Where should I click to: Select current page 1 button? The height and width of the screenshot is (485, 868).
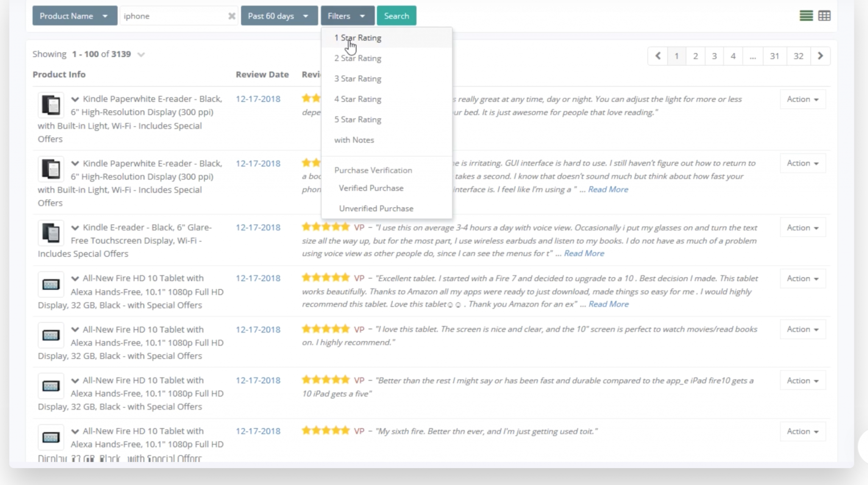676,56
